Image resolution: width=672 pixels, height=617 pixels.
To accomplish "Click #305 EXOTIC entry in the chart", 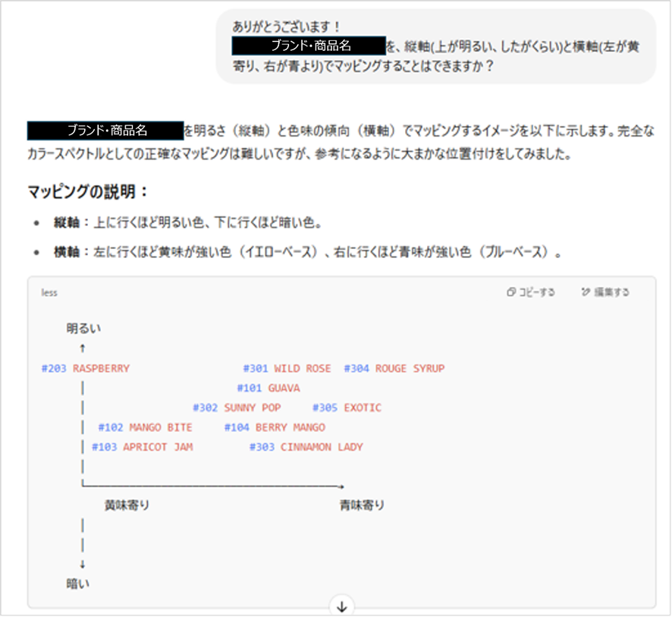I will point(347,408).
